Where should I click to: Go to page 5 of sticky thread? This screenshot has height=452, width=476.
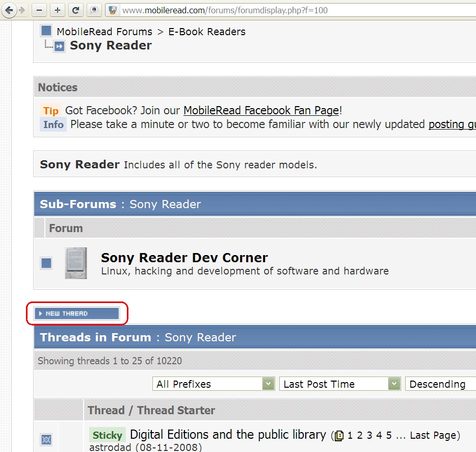point(389,435)
